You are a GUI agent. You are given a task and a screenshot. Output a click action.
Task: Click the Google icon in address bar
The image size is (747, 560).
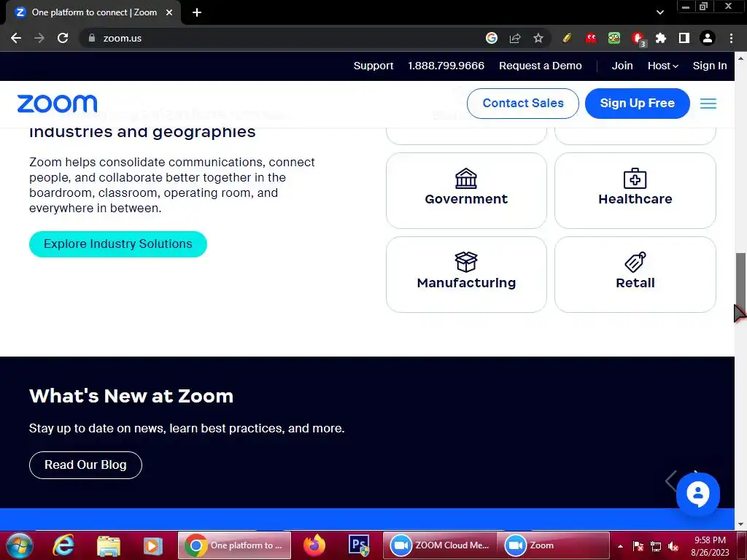click(491, 38)
